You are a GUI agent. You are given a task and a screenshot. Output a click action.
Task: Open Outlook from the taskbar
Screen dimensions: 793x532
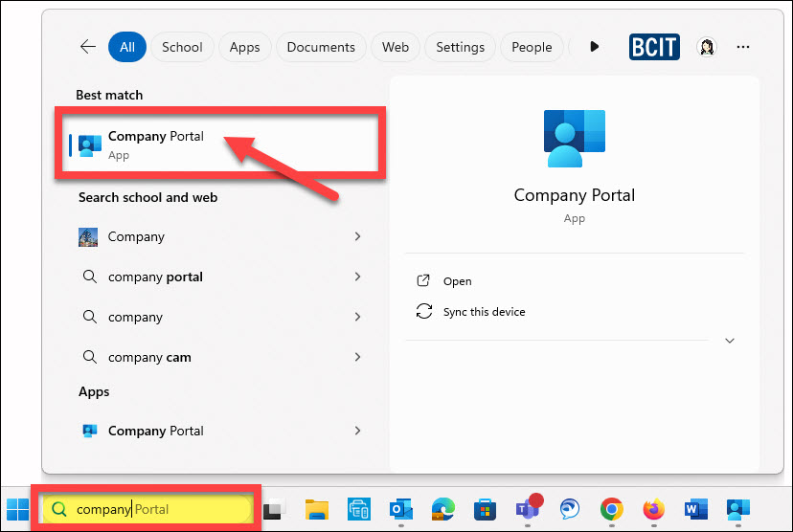tap(400, 509)
